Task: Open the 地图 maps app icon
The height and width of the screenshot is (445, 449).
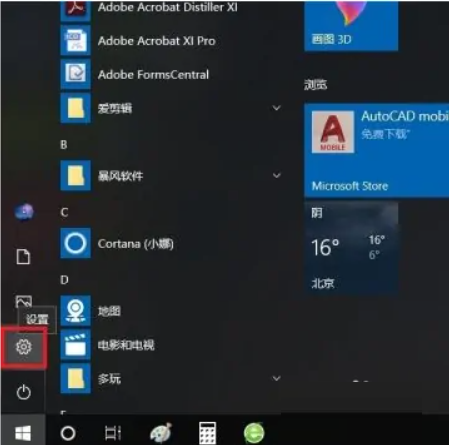Action: coord(76,311)
